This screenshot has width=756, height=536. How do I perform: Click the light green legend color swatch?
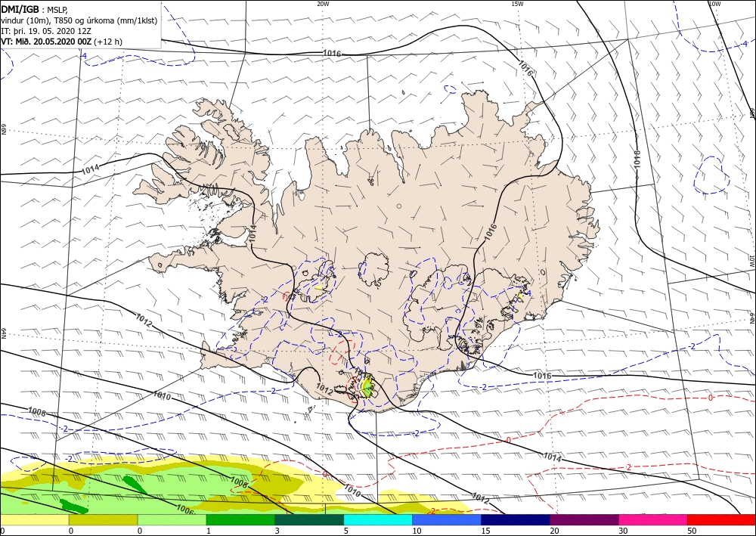(x=172, y=519)
